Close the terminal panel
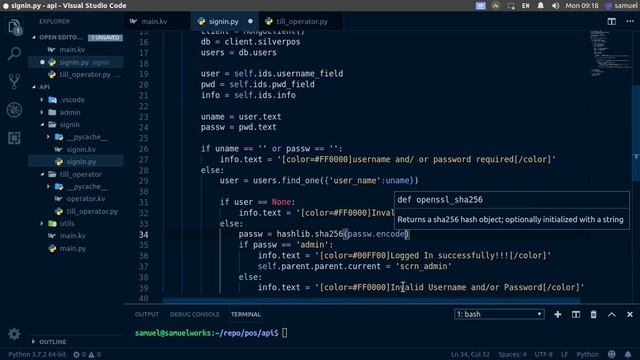The image size is (640, 360). point(630,314)
